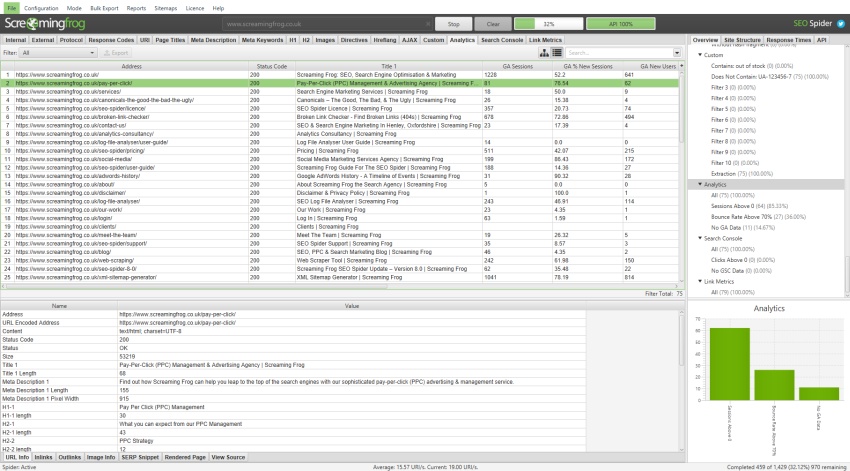Open the Sitemaps menu
This screenshot has width=850, height=471.
click(166, 8)
